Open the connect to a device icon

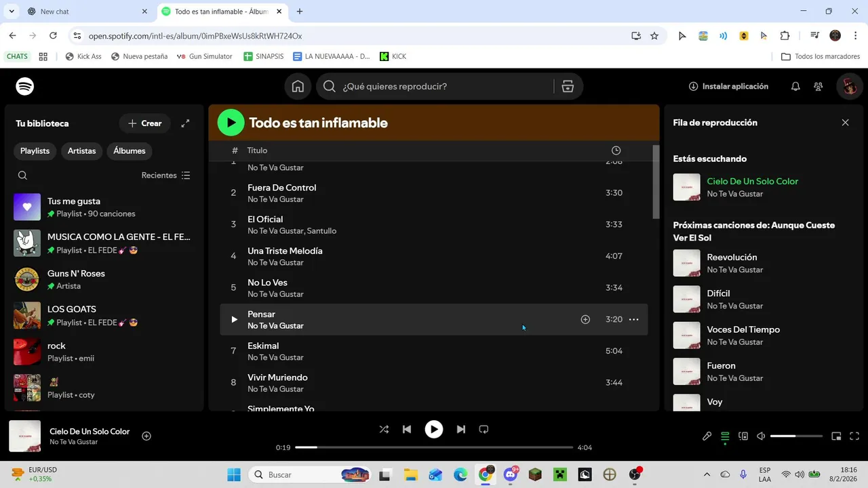tap(743, 436)
